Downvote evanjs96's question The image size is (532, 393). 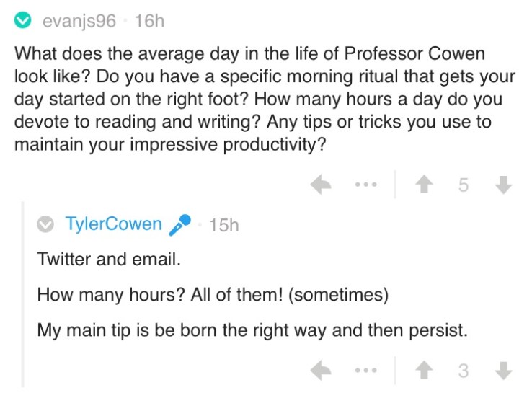pyautogui.click(x=504, y=185)
